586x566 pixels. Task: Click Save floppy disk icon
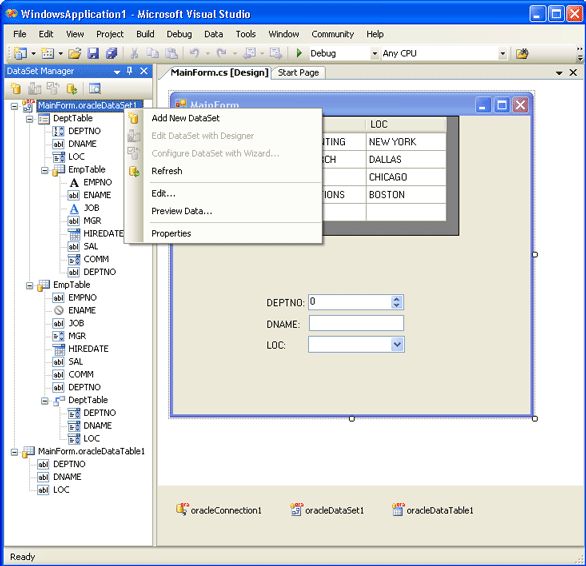93,53
